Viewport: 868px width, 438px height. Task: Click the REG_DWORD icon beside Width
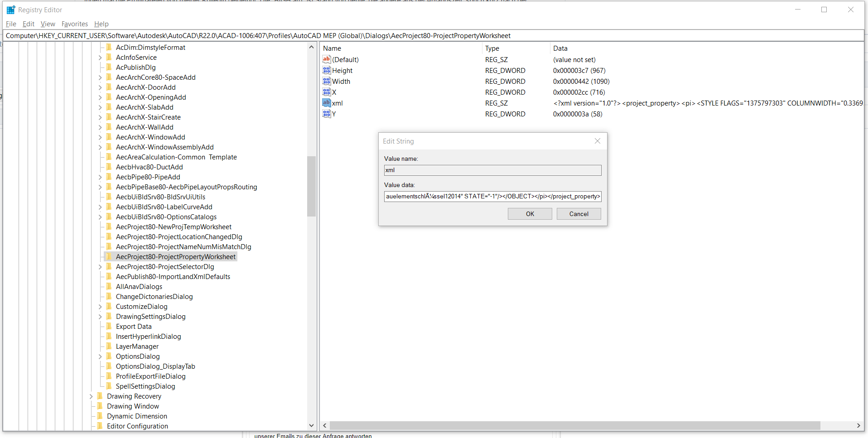(326, 81)
